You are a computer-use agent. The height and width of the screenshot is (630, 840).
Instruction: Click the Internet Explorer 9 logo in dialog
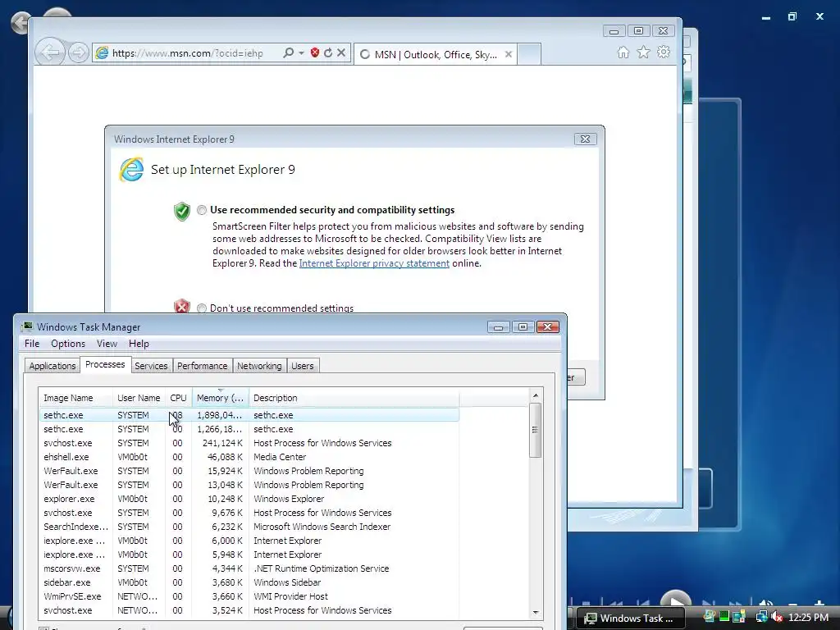click(131, 169)
